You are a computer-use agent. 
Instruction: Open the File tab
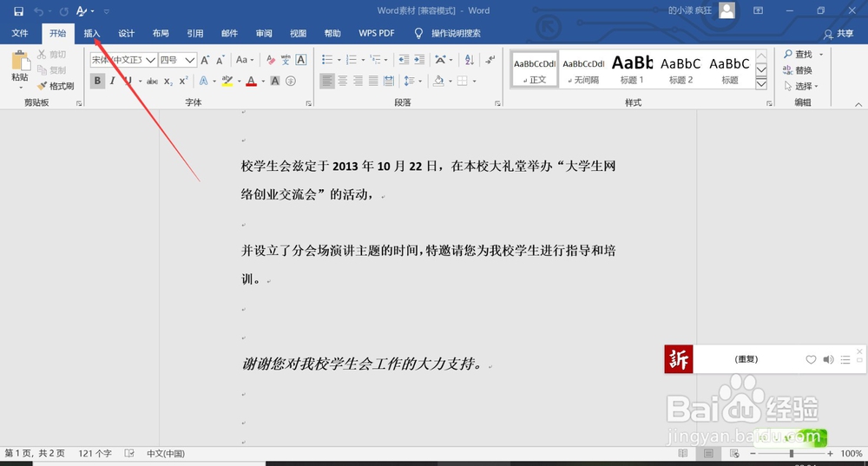click(20, 33)
